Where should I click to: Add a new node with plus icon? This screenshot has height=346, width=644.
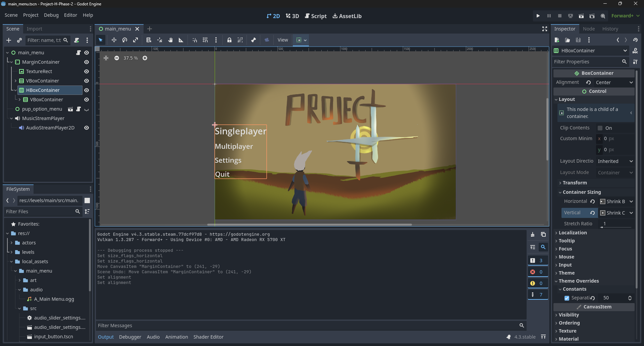(x=9, y=40)
